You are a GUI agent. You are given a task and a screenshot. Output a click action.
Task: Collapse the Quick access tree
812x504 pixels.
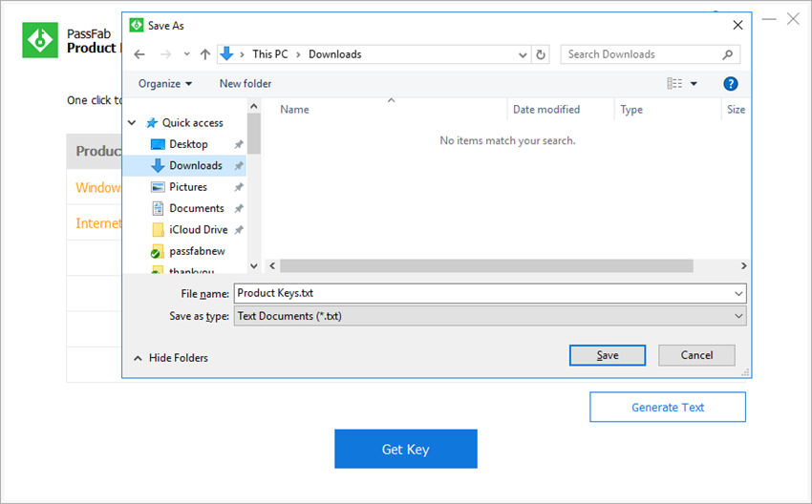pos(132,122)
